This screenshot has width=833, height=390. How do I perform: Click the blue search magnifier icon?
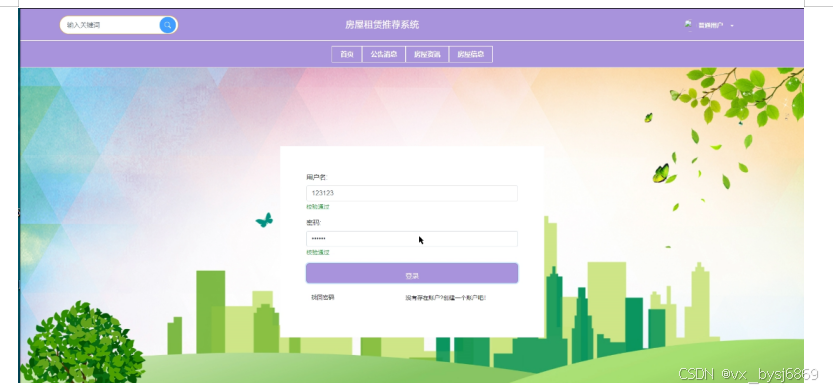tap(168, 25)
